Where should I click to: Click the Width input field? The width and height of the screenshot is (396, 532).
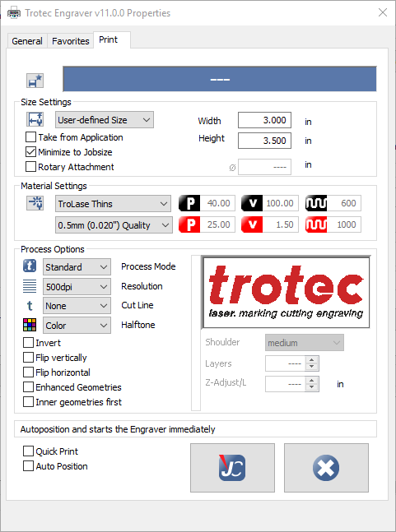click(x=264, y=120)
